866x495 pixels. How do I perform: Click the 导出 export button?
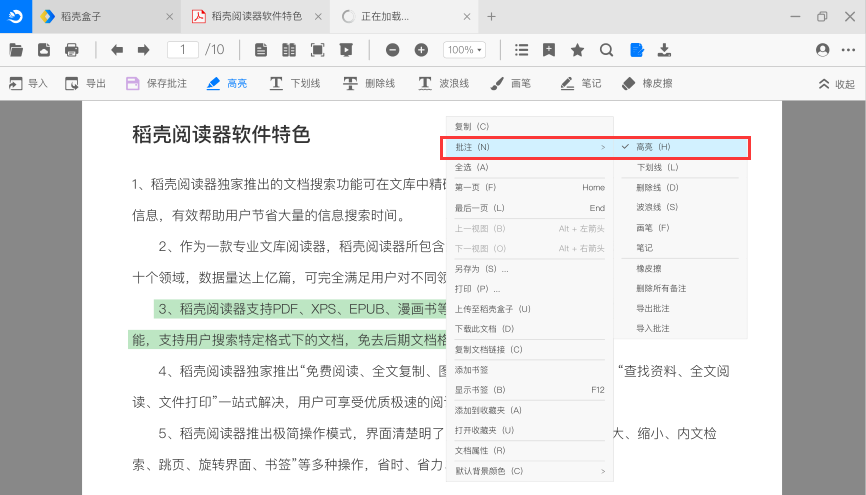[x=85, y=83]
